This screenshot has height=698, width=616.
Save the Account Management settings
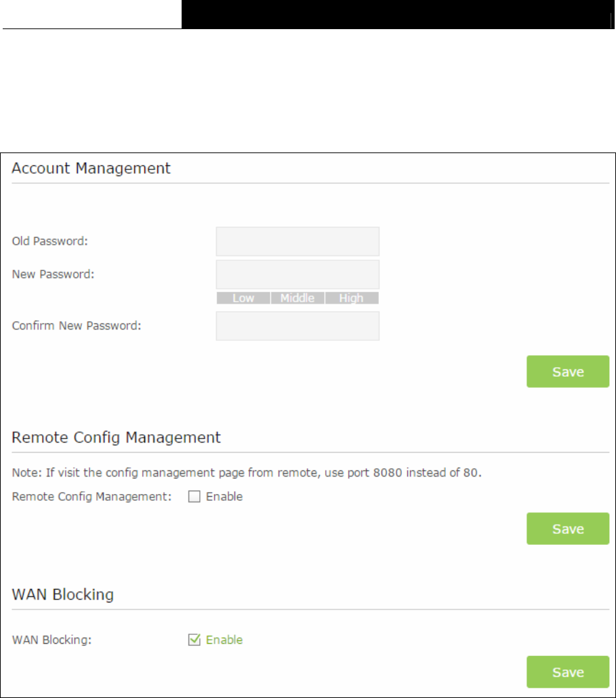568,371
